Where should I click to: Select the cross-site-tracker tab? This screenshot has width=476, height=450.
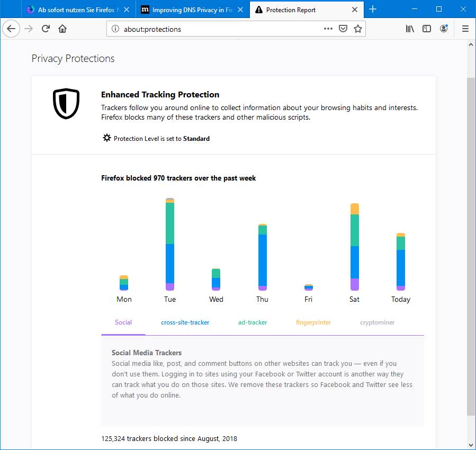point(185,322)
